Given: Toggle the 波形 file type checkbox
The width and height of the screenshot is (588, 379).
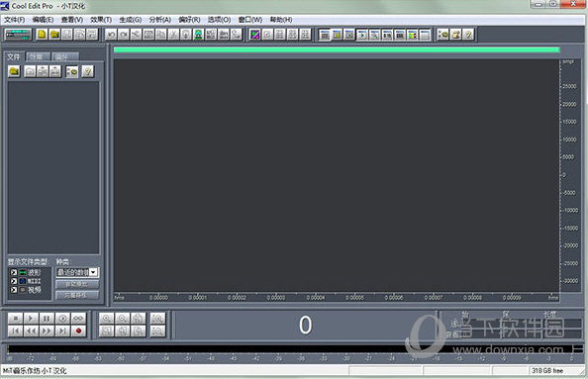Looking at the screenshot, I should tap(14, 272).
